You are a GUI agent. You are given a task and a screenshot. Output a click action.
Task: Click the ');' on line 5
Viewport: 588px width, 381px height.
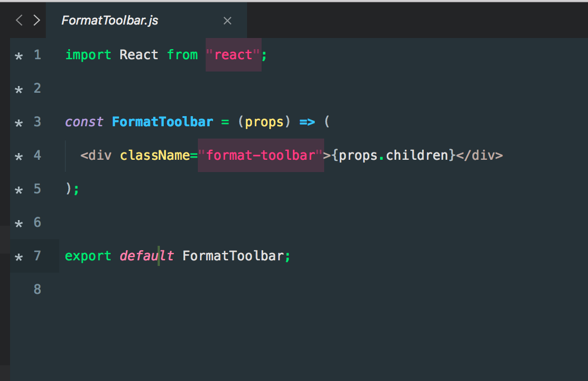72,189
